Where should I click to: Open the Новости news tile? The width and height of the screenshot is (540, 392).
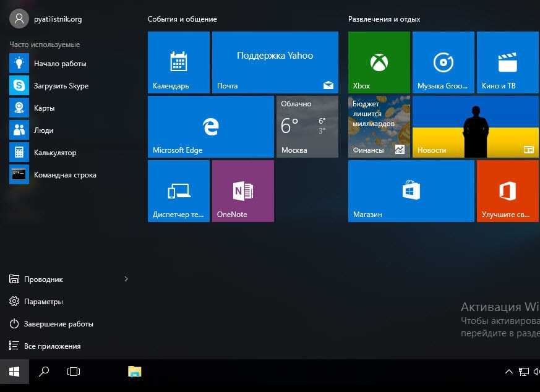click(x=475, y=127)
